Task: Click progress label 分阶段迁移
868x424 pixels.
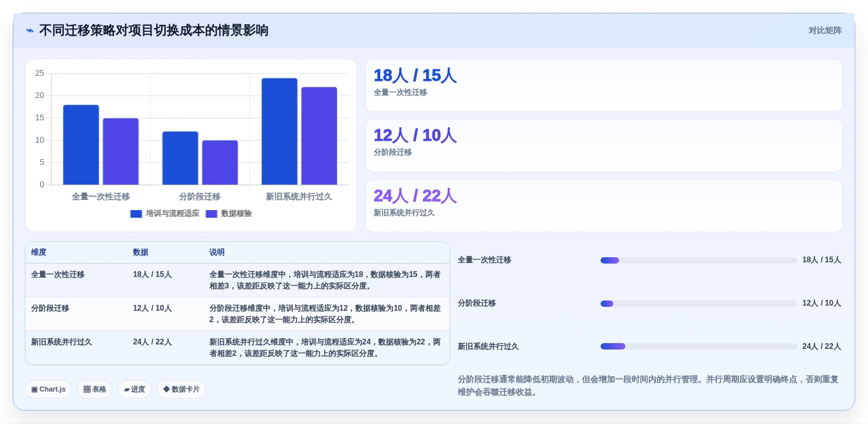Action: 477,303
